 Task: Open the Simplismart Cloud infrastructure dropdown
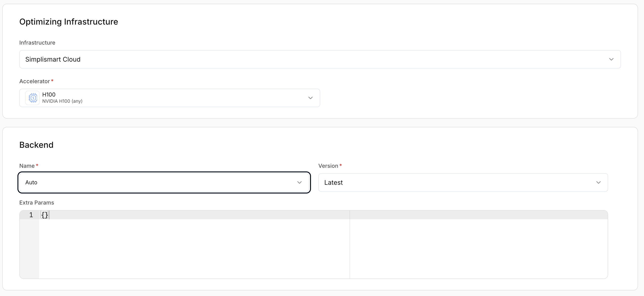(320, 59)
